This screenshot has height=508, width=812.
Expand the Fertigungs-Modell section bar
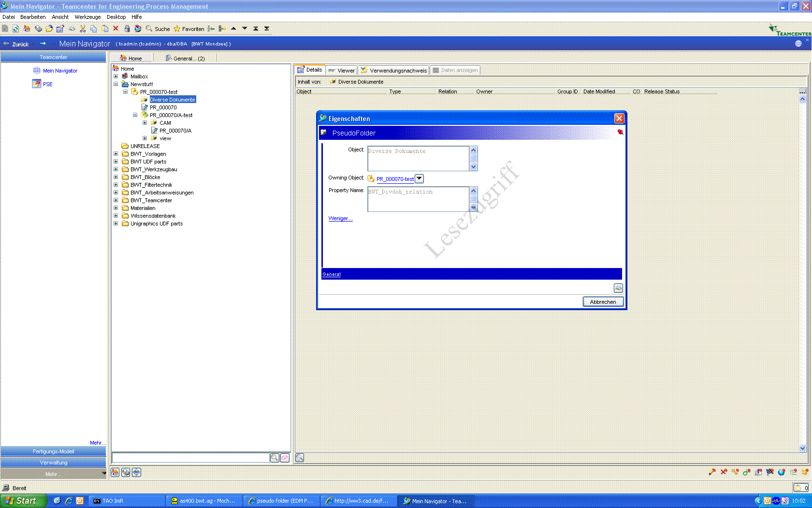coord(53,451)
